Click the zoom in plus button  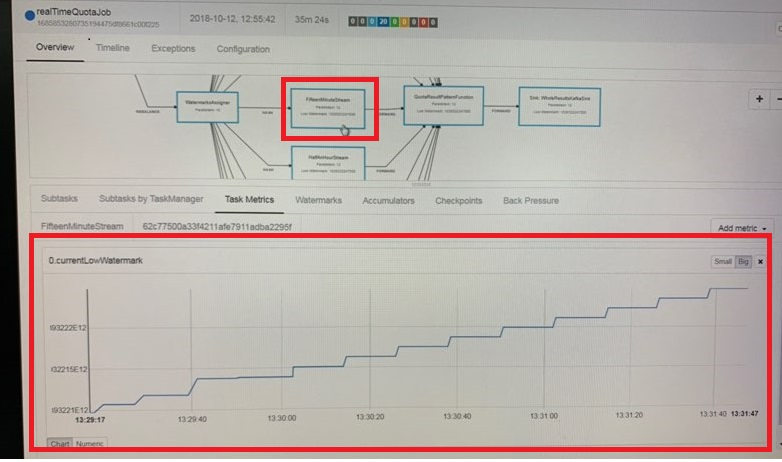pos(759,99)
